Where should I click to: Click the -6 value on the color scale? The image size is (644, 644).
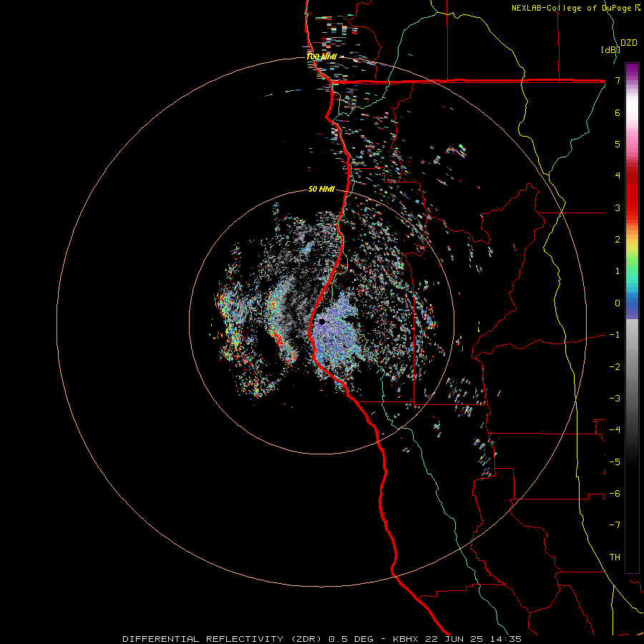click(x=615, y=494)
